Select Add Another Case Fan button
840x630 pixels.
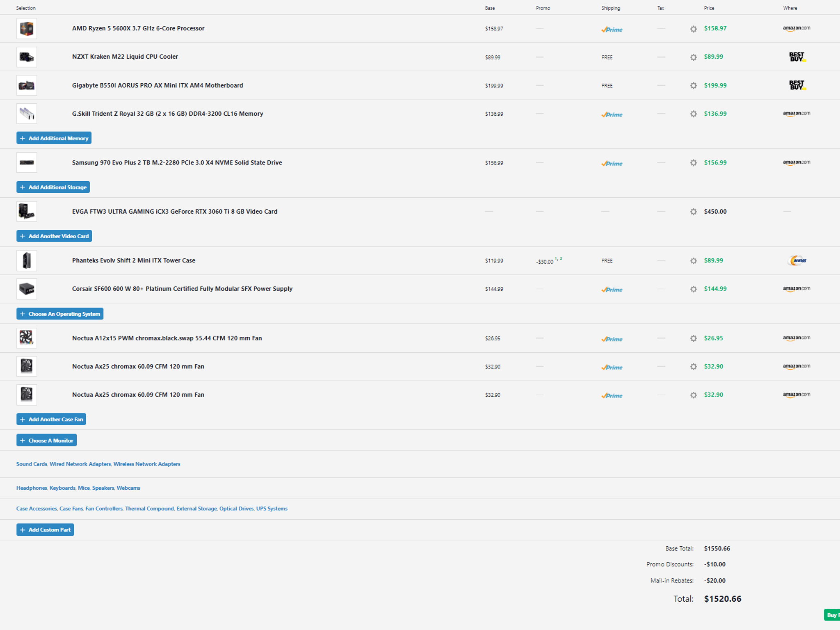(51, 419)
